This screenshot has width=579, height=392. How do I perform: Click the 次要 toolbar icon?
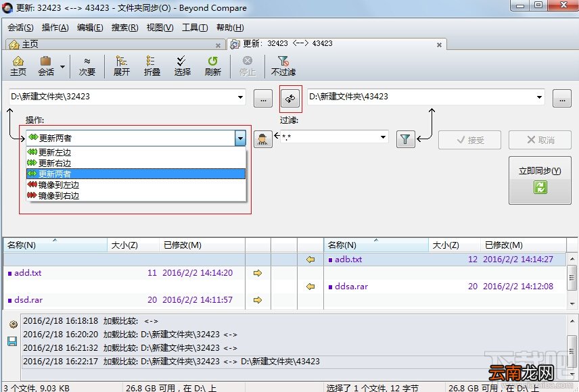87,66
